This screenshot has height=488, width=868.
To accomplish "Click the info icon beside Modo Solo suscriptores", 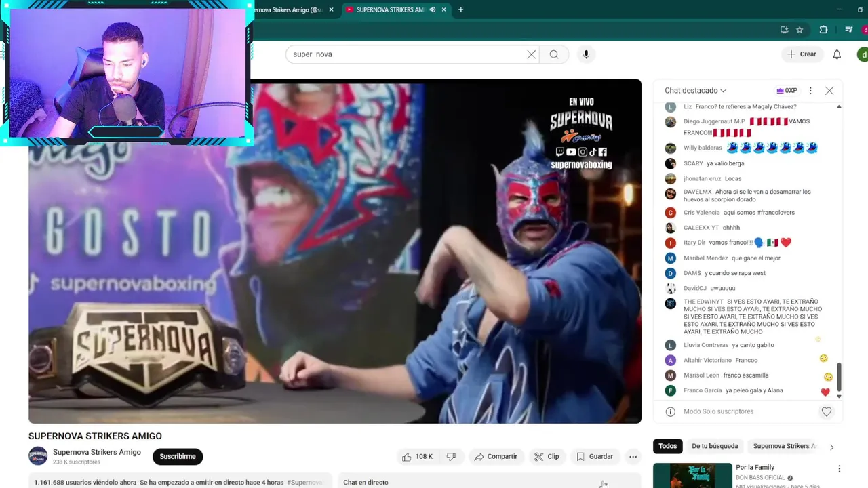I will pos(670,411).
